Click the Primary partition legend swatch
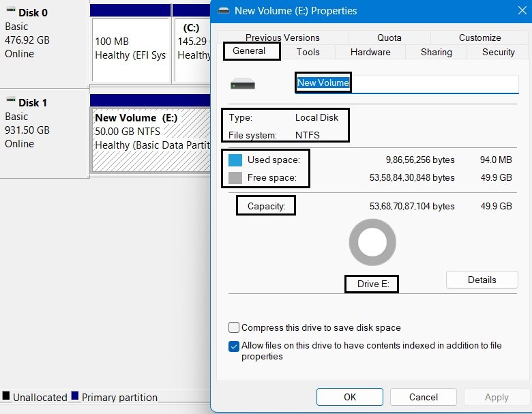The width and height of the screenshot is (532, 414). click(75, 396)
